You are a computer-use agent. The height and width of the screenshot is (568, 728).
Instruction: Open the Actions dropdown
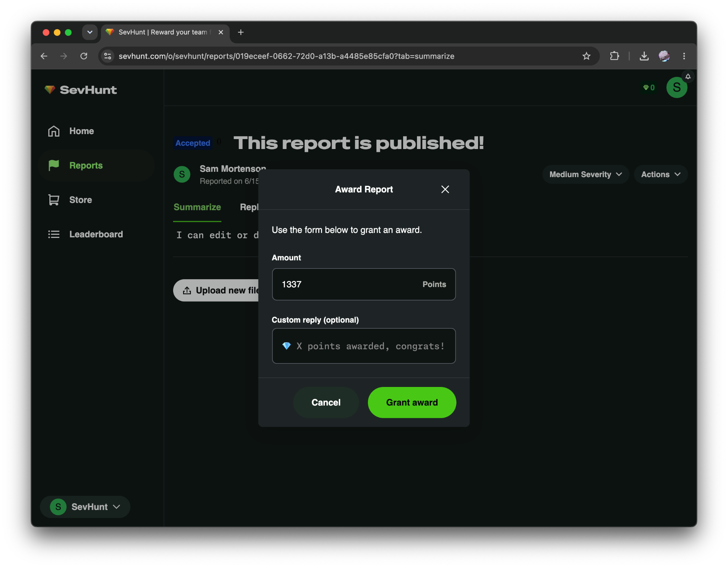661,174
